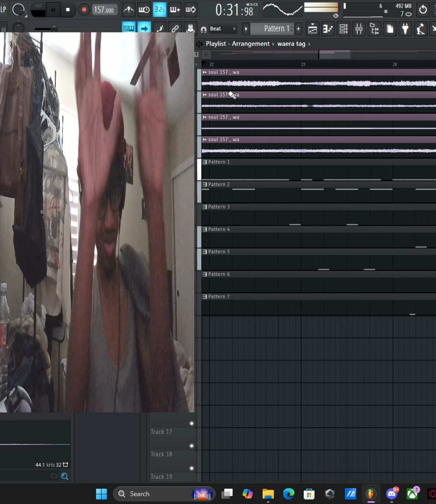This screenshot has width=436, height=504.
Task: Toggle overdub blend recording
Action: click(x=175, y=10)
